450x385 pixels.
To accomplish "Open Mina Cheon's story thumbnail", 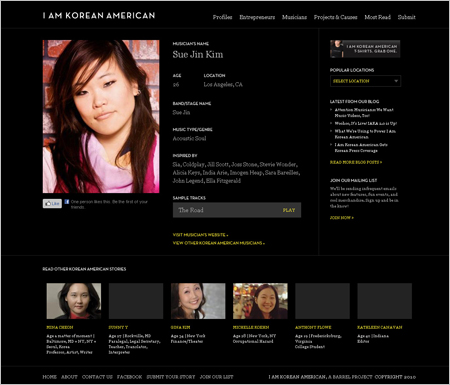I will pyautogui.click(x=74, y=301).
